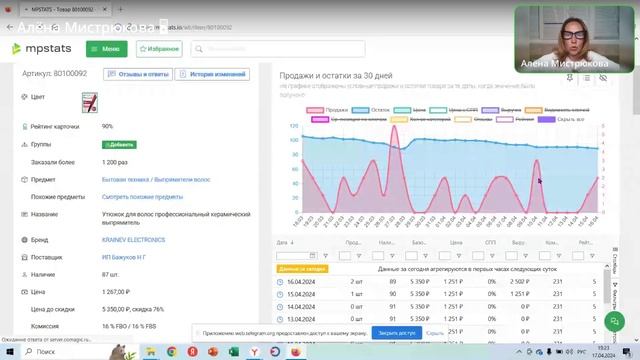Toggle Отзывы series in chart legend
The height and width of the screenshot is (360, 640).
[x=473, y=119]
